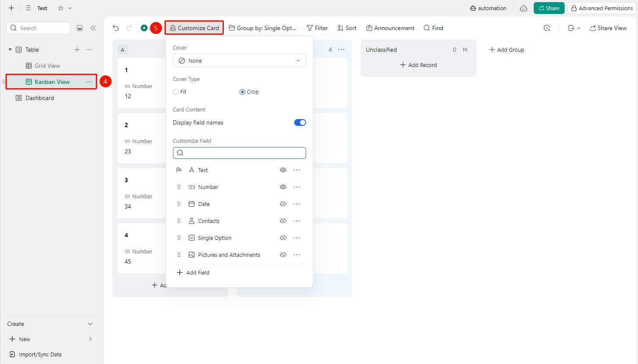Click the plus icon in top-left corner
Viewport: 638px width, 364px height.
(x=11, y=8)
